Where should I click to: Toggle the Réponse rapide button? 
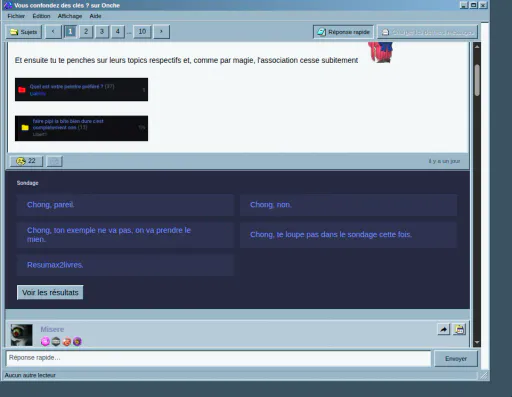point(343,32)
